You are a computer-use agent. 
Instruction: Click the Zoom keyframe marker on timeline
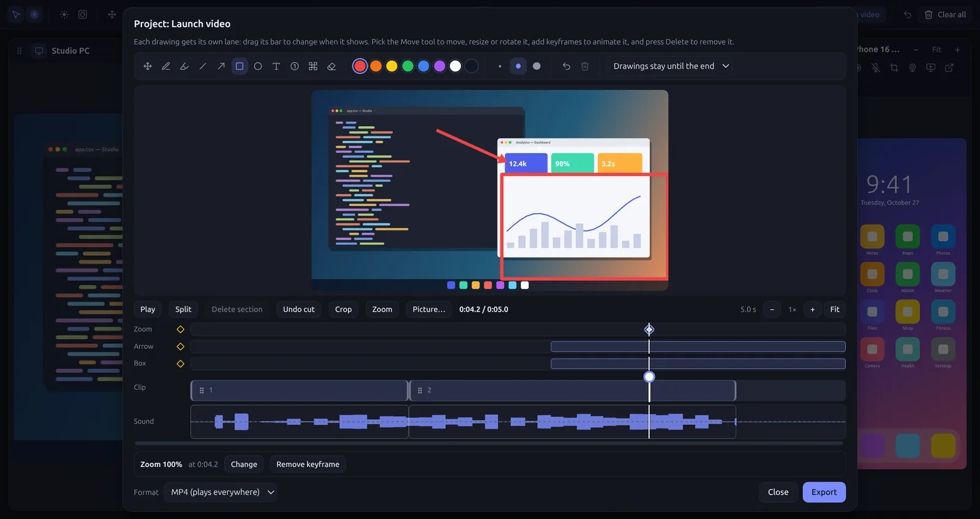[649, 329]
